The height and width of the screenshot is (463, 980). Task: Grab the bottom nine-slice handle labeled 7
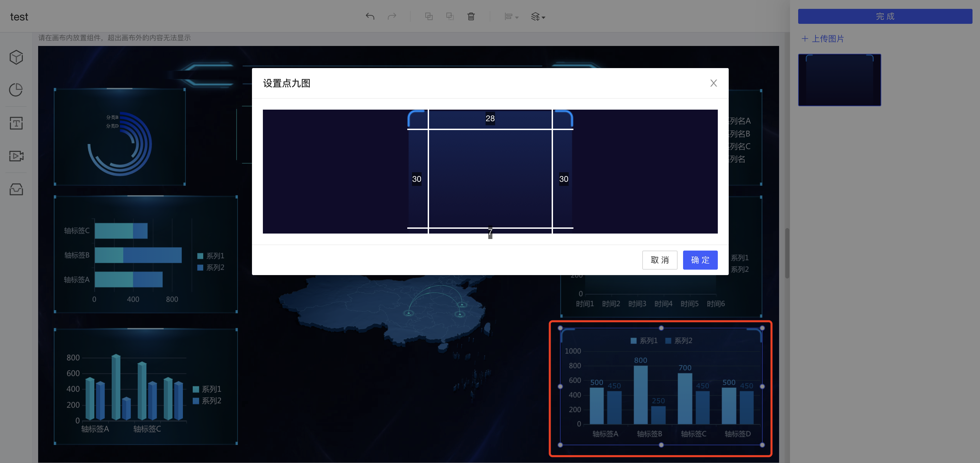click(x=490, y=233)
